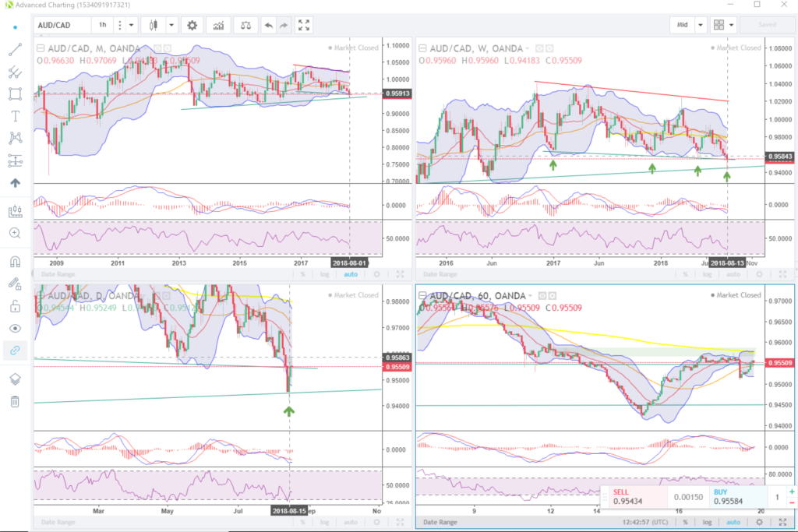This screenshot has width=798, height=532.
Task: Toggle magnet mode in the left sidebar
Action: (x=15, y=262)
